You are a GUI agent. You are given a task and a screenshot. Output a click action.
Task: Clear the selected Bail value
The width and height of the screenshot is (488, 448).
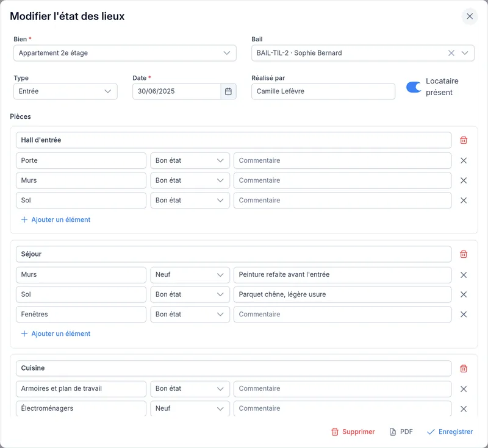point(451,53)
